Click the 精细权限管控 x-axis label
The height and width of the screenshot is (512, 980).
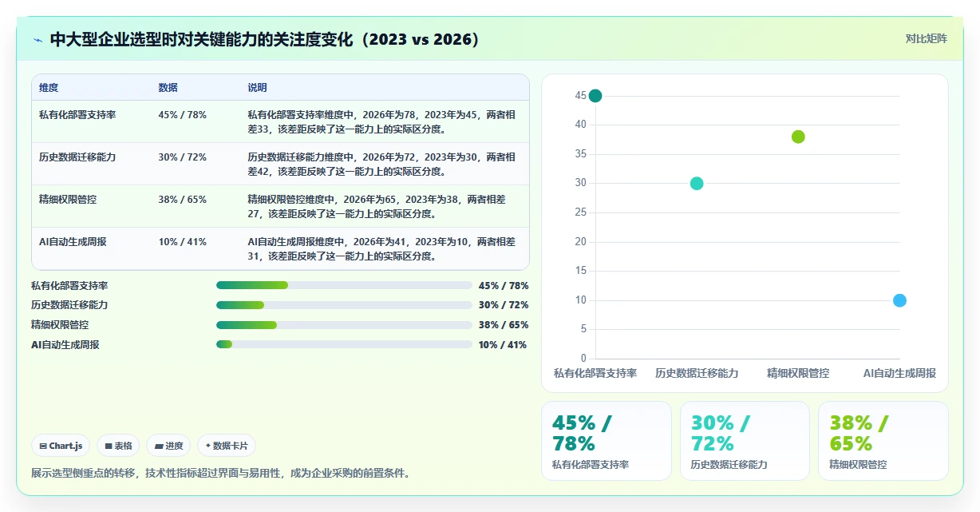pyautogui.click(x=798, y=373)
